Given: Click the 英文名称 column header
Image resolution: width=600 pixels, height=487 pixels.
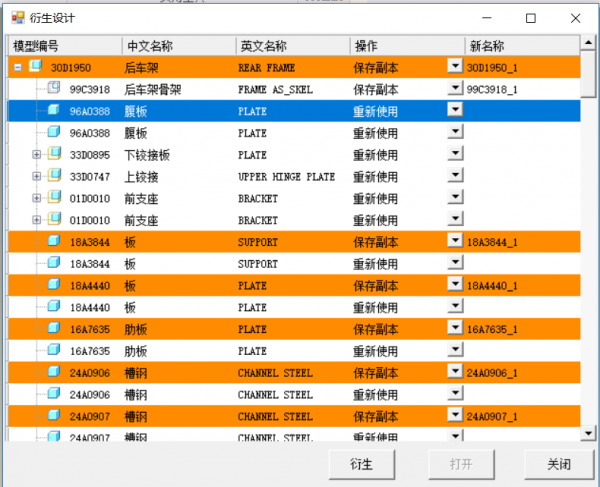Looking at the screenshot, I should (292, 46).
